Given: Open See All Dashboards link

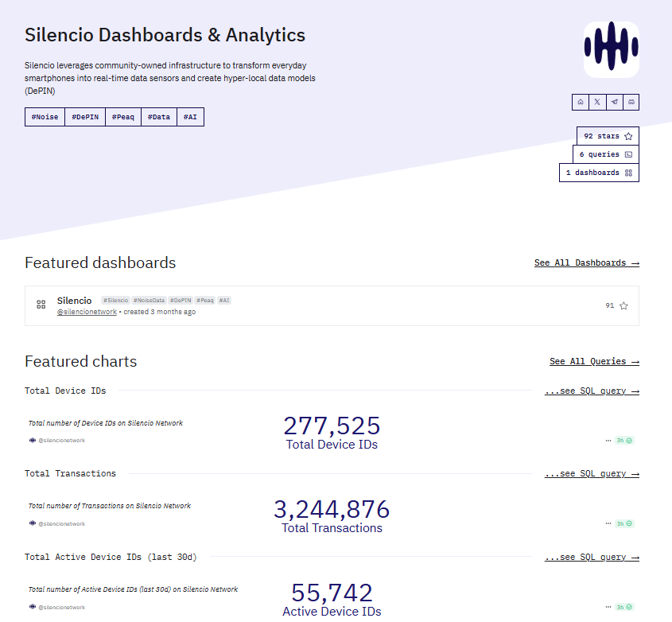Looking at the screenshot, I should (x=587, y=262).
